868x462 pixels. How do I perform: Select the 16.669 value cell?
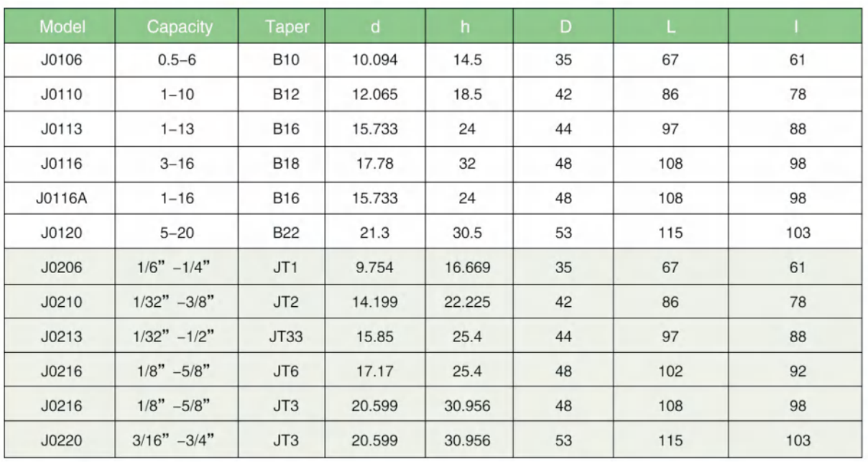pos(467,267)
